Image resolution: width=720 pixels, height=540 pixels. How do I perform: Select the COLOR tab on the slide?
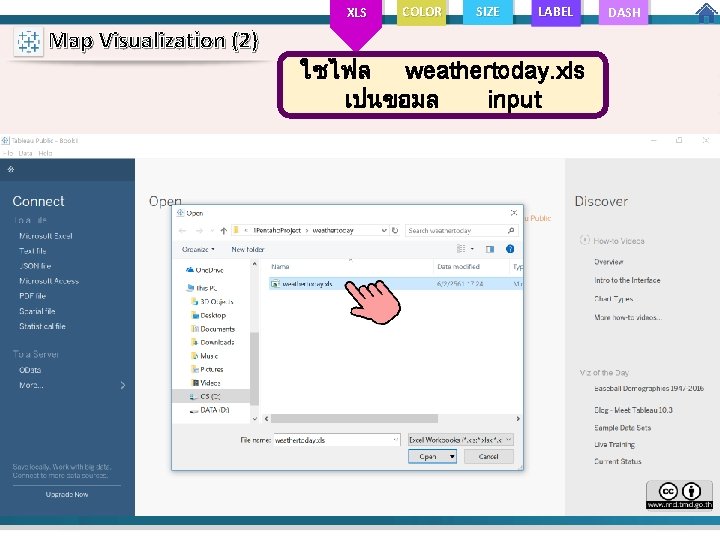[422, 12]
